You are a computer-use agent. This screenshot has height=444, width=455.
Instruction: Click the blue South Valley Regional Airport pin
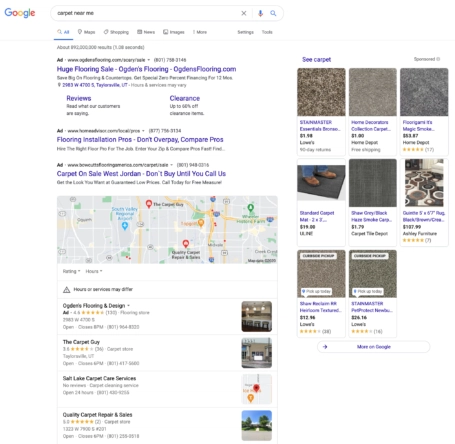click(x=125, y=226)
